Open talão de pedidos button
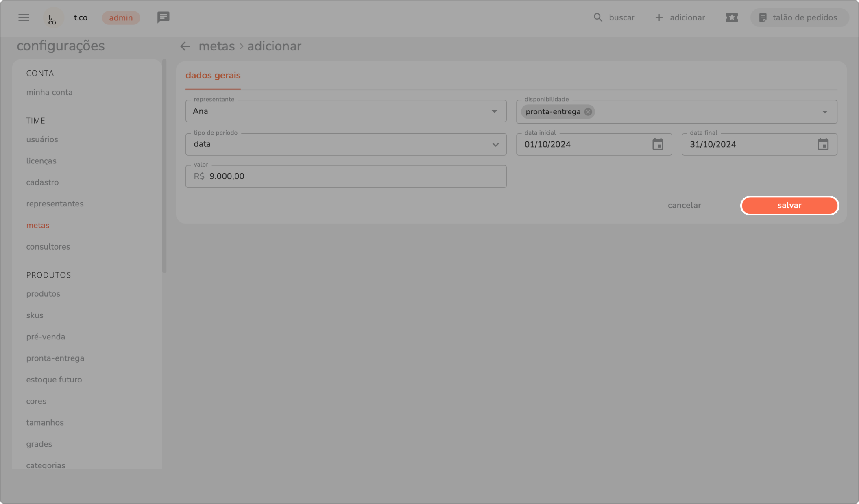The height and width of the screenshot is (504, 859). [799, 17]
